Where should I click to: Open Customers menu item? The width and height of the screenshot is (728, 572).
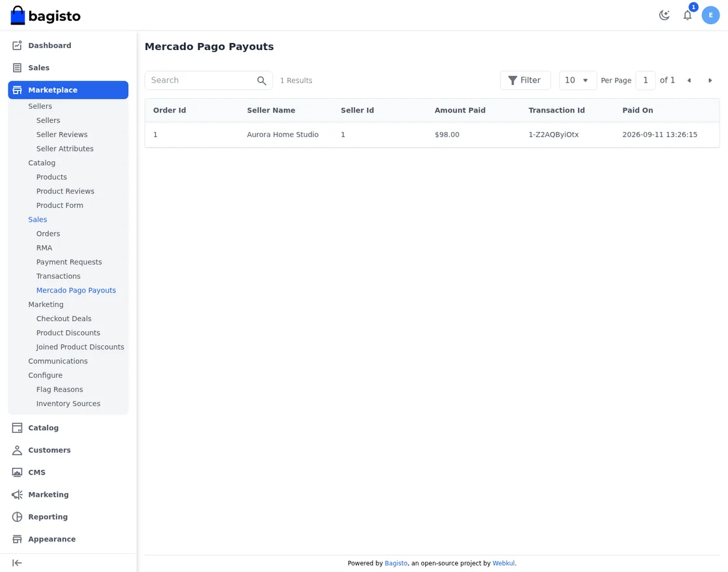click(68, 450)
